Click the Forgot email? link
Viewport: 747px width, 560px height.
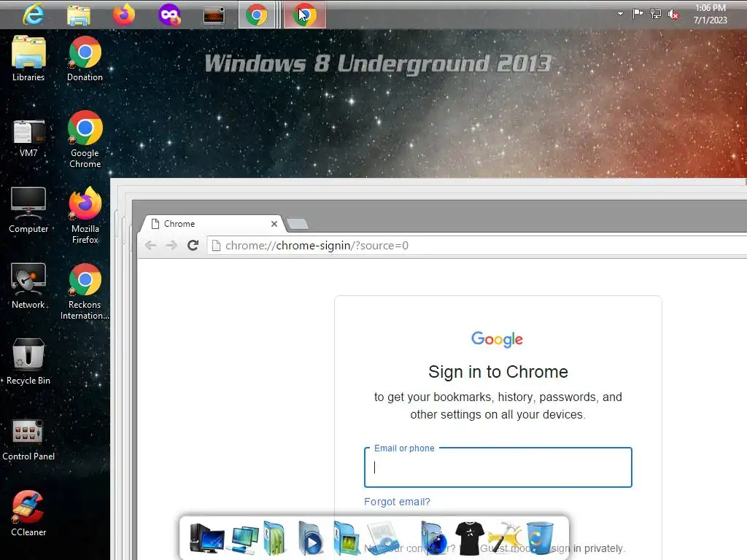coord(397,502)
